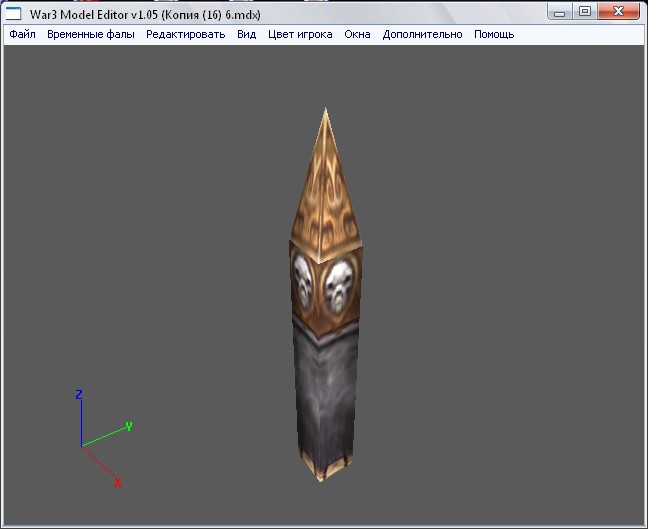The height and width of the screenshot is (529, 648).
Task: Maximize the War3 Model Editor window
Action: (x=585, y=12)
